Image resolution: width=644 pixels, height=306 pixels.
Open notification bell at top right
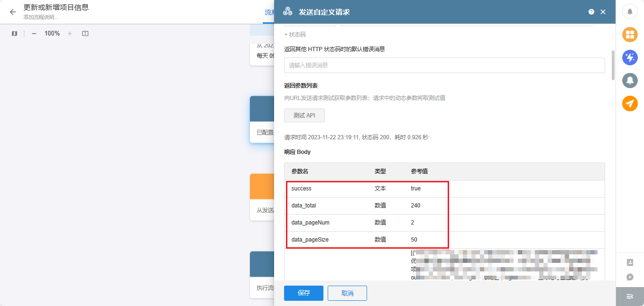(630, 12)
